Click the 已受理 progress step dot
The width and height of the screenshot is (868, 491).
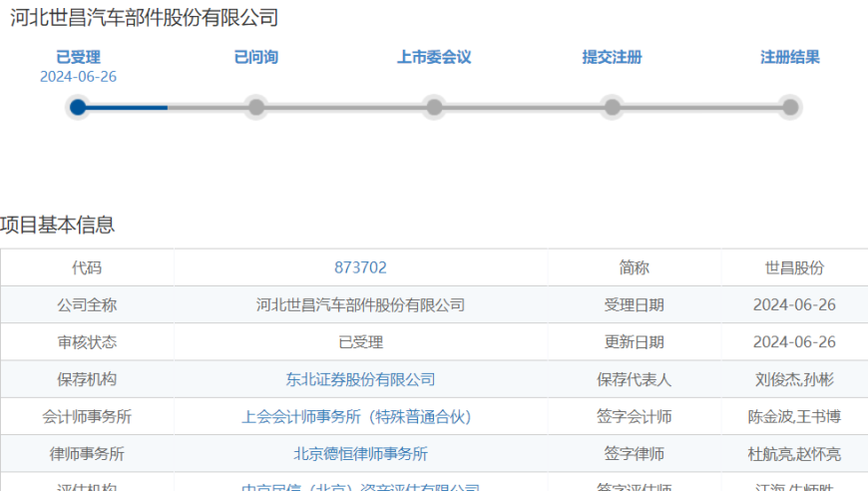coord(78,107)
